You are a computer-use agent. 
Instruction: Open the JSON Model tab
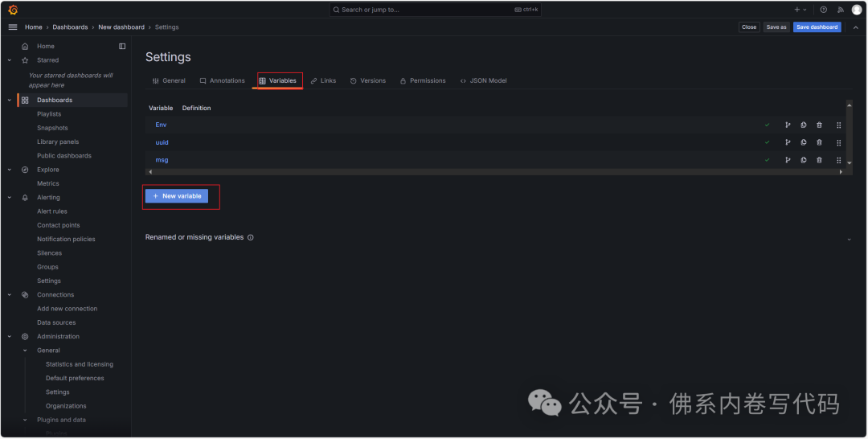483,81
